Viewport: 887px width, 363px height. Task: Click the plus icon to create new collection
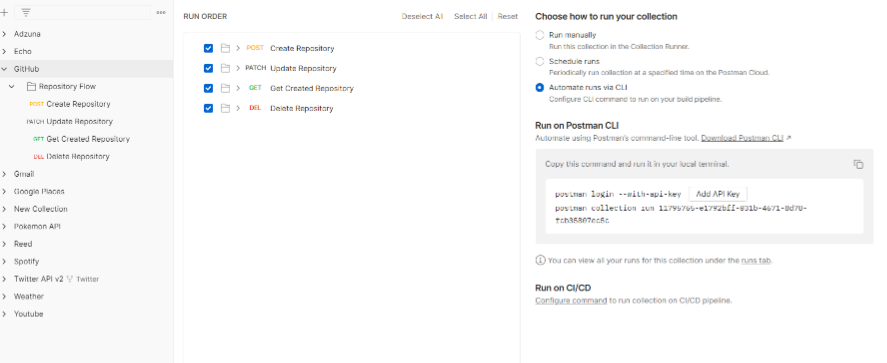(4, 12)
